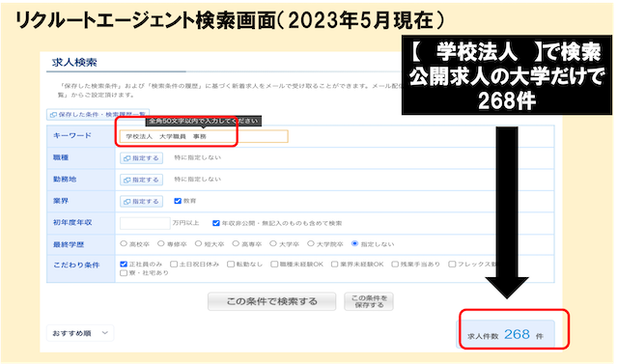Image resolution: width=618 pixels, height=364 pixels.
Task: Click この条件で検索する button
Action: (272, 301)
